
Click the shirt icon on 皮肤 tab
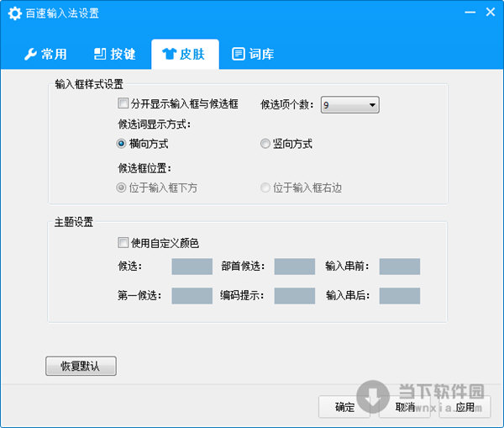[169, 54]
